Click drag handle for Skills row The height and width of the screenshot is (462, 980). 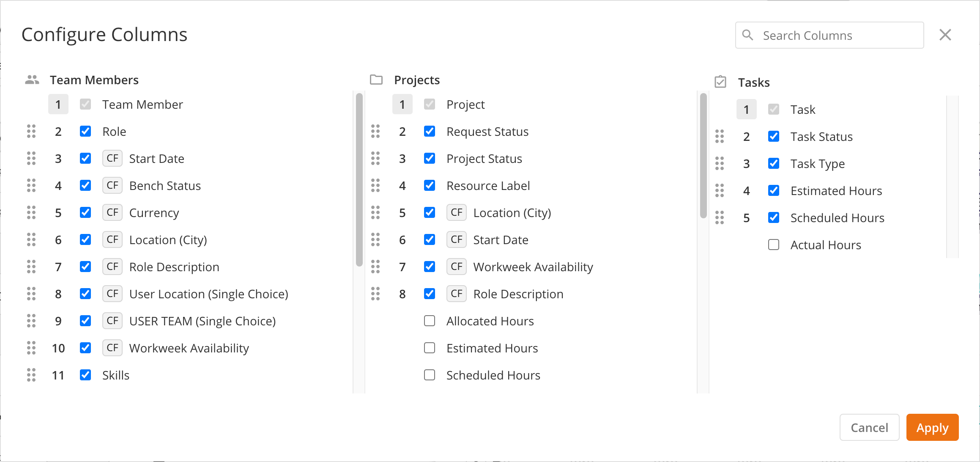(x=31, y=375)
